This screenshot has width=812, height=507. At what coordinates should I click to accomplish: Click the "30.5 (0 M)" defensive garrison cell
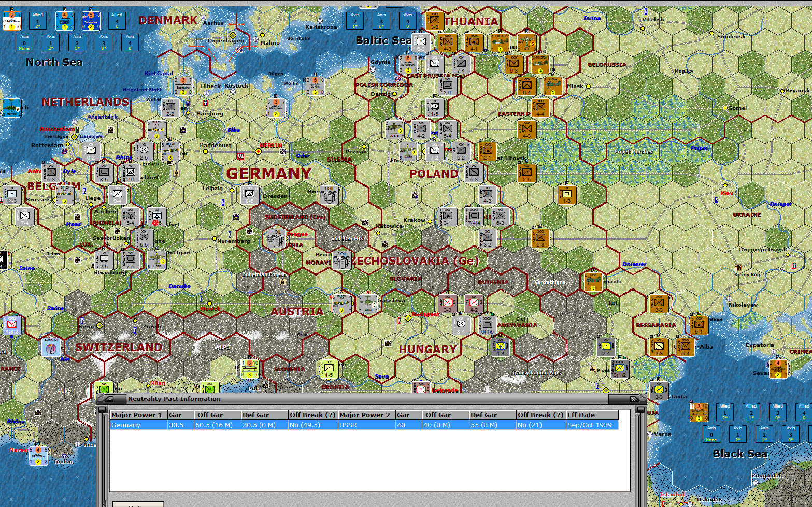pos(265,425)
